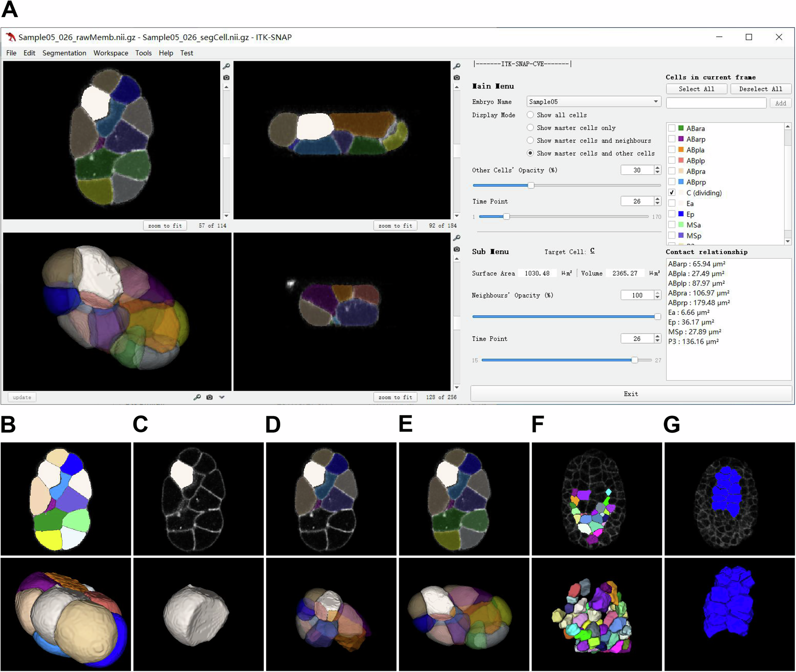Click the Select All button
Screen dimensions: 796x672
696,89
